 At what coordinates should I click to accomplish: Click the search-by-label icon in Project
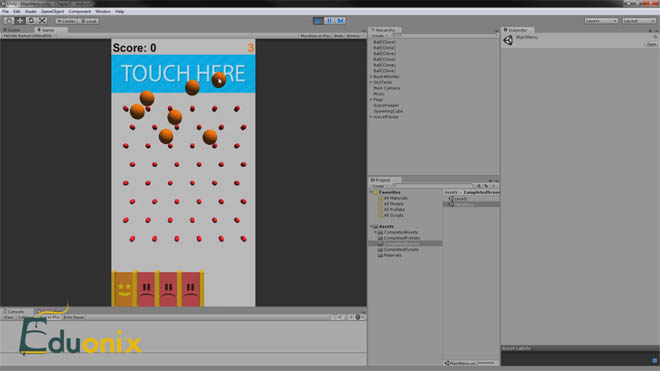pyautogui.click(x=486, y=186)
